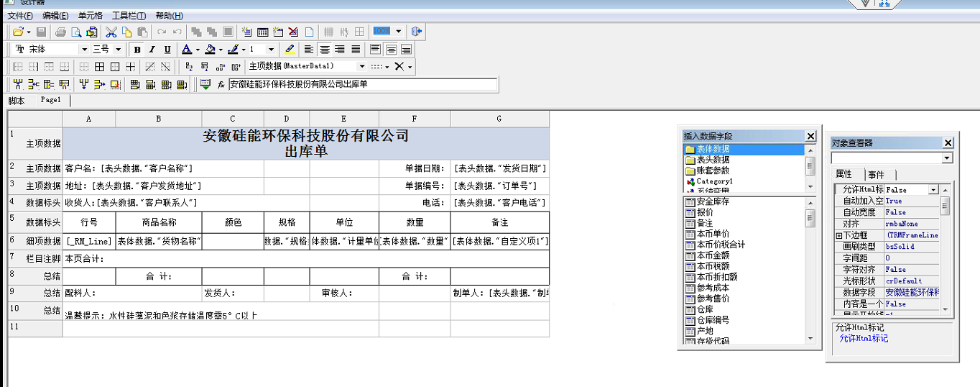Viewport: 980px width, 387px height.
Task: Select the 仓库编号 field
Action: pos(712,319)
